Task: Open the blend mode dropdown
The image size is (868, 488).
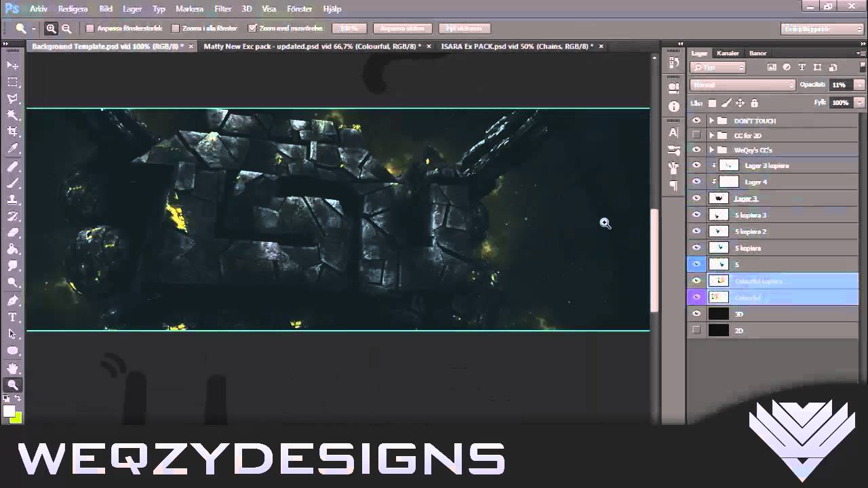Action: coord(743,85)
